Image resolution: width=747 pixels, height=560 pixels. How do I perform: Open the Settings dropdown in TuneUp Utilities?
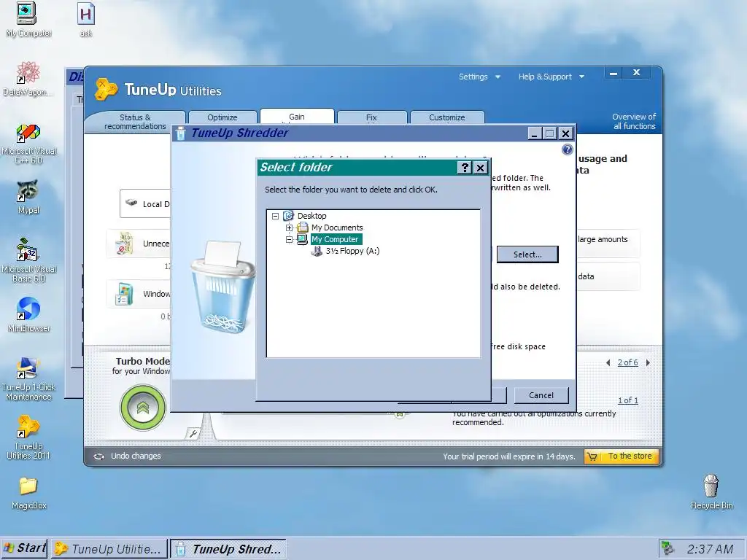[479, 77]
